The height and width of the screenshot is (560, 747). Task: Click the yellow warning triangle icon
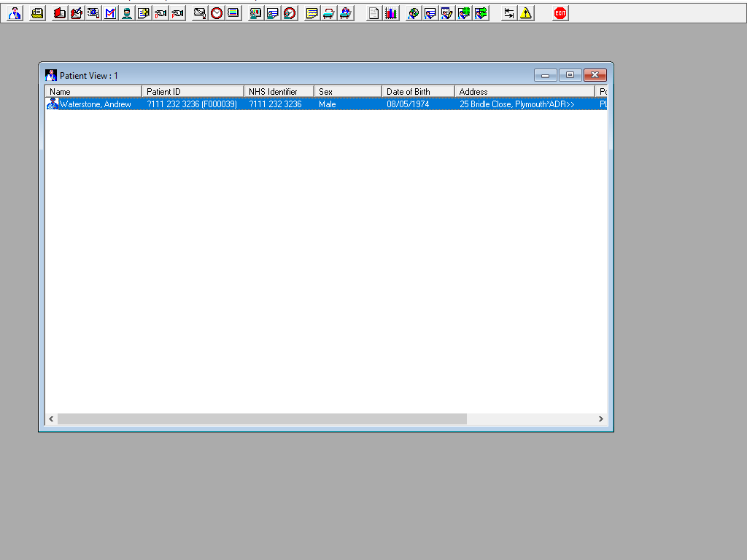tap(525, 13)
